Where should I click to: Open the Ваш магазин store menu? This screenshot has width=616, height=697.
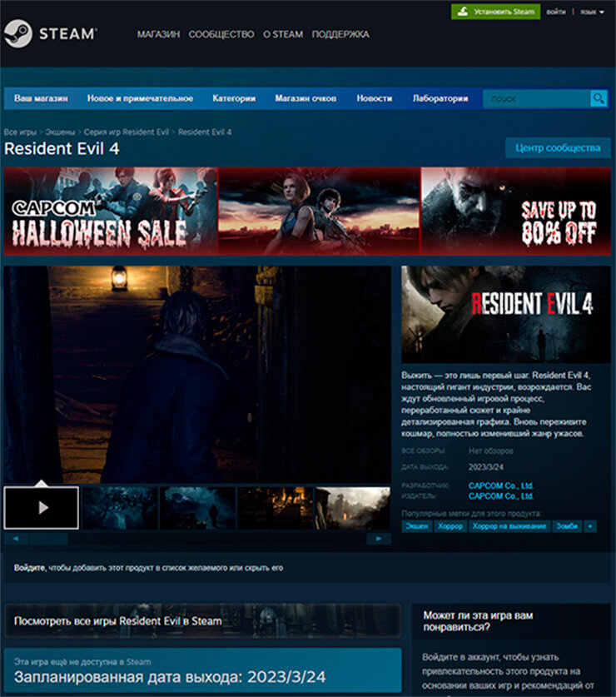(41, 98)
